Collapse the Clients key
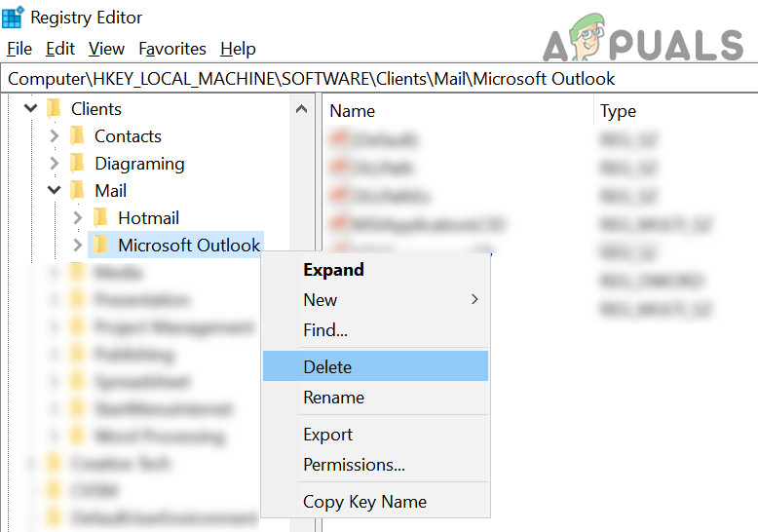 coord(30,108)
